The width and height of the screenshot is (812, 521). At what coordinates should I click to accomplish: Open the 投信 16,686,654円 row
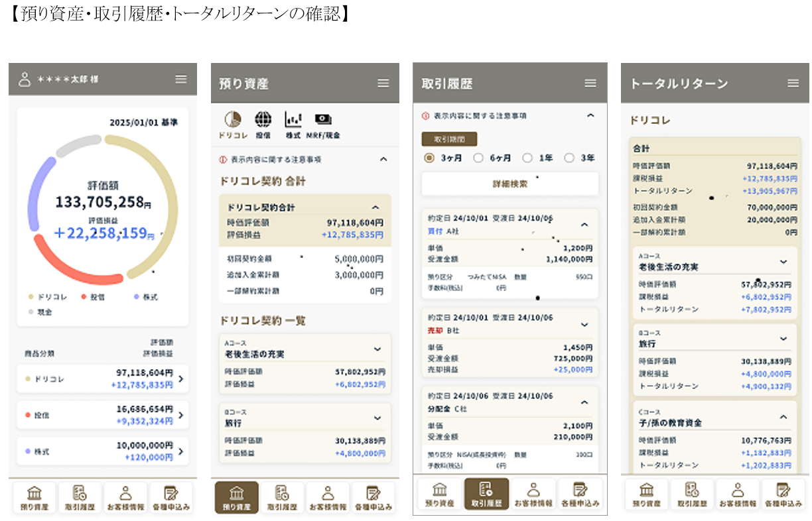pyautogui.click(x=103, y=415)
